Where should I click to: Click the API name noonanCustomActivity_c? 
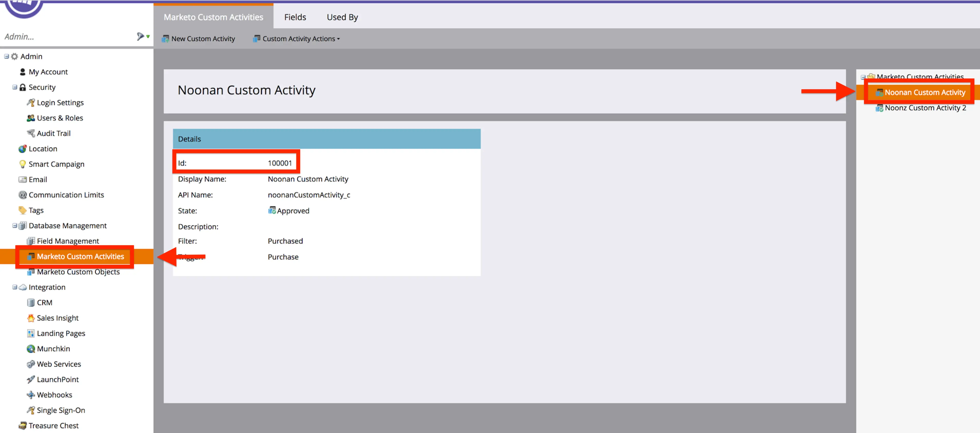[309, 195]
